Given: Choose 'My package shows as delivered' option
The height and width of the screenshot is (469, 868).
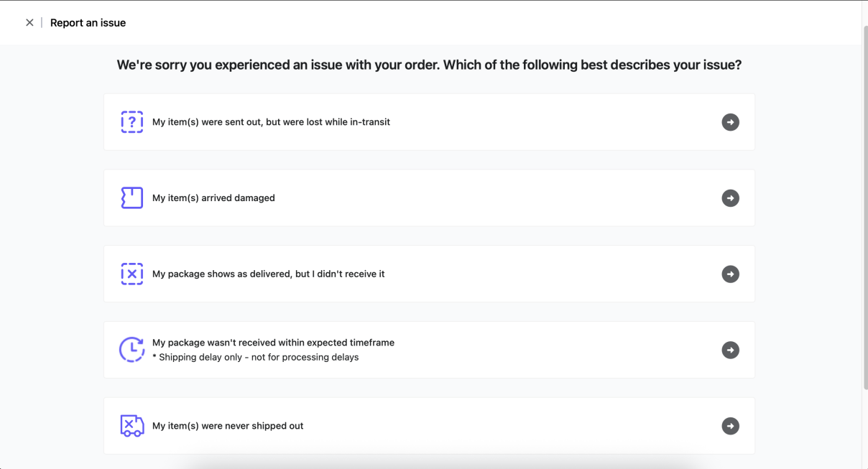Looking at the screenshot, I should [x=268, y=274].
